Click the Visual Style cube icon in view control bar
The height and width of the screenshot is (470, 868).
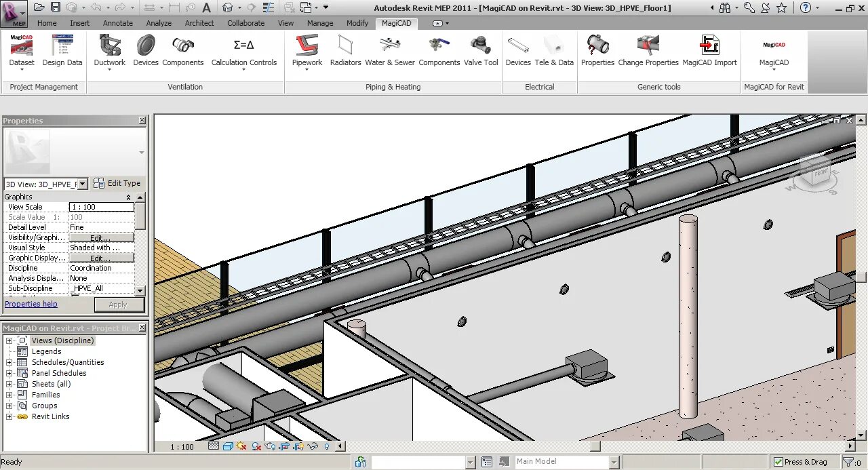(228, 446)
